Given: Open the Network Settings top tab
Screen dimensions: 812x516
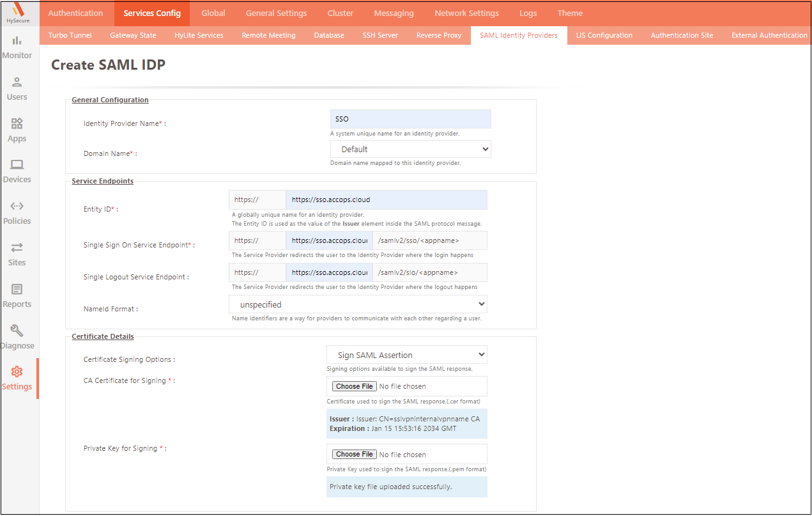Looking at the screenshot, I should [x=466, y=13].
